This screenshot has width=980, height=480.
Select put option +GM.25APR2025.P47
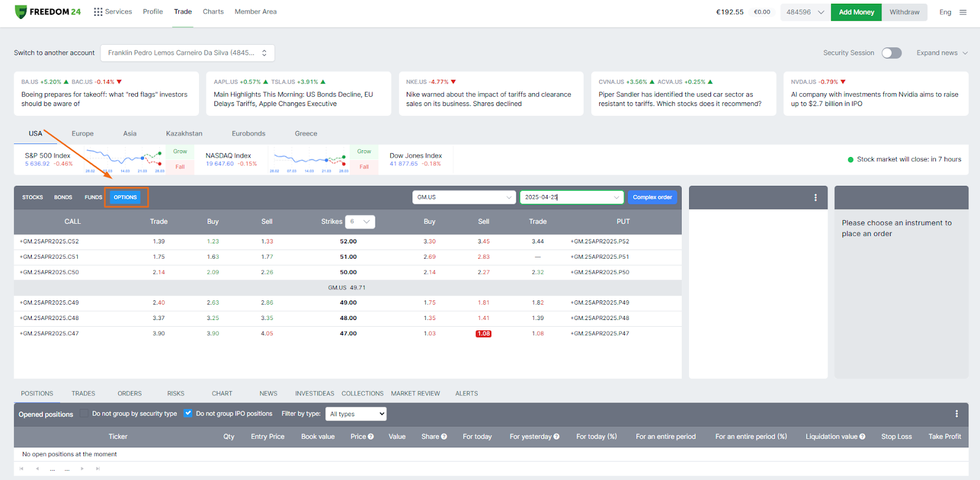[600, 333]
